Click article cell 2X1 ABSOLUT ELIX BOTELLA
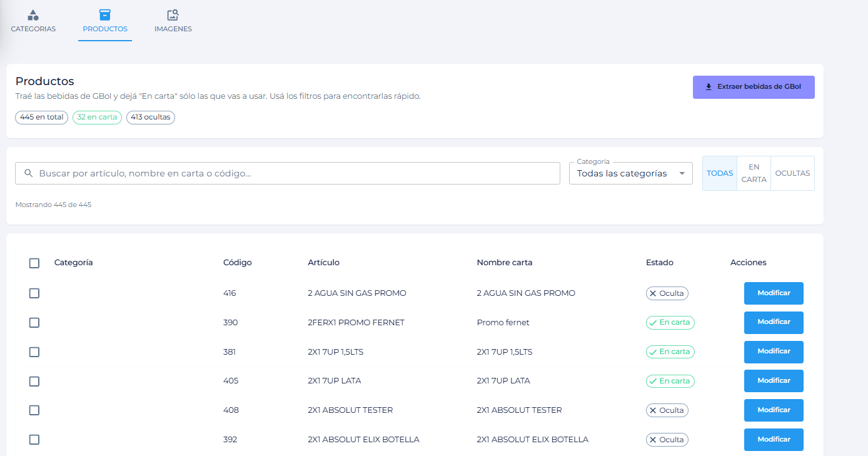 coord(364,440)
